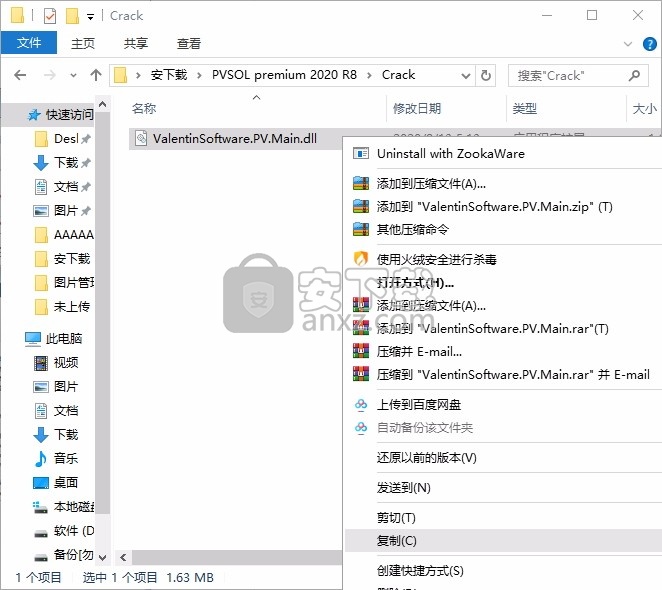Viewport: 662px width, 590px height.
Task: Click the Uninstall with ZookaWare icon
Action: point(361,153)
